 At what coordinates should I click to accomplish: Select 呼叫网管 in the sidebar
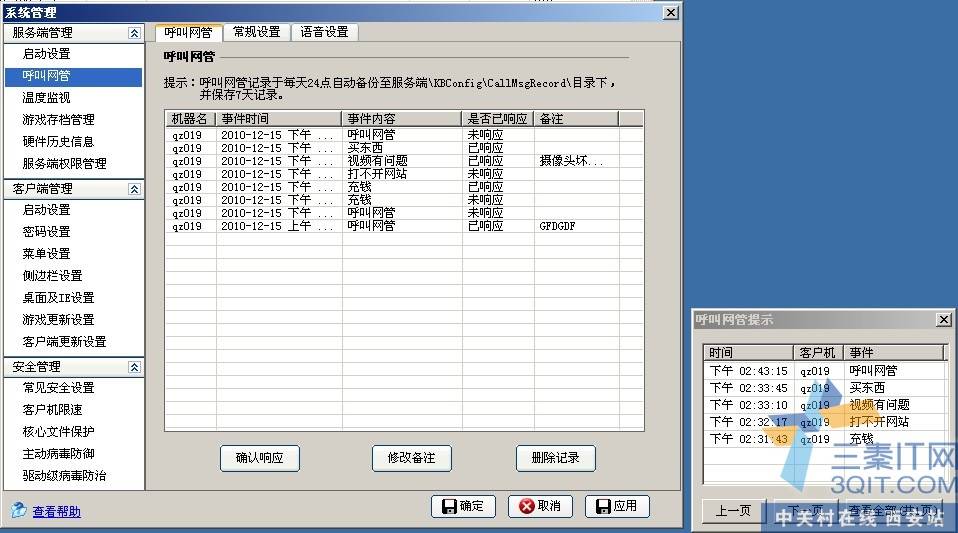pyautogui.click(x=73, y=76)
